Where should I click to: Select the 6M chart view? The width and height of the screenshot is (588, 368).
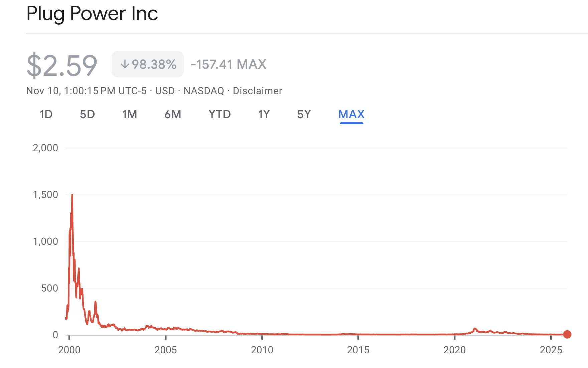(173, 114)
